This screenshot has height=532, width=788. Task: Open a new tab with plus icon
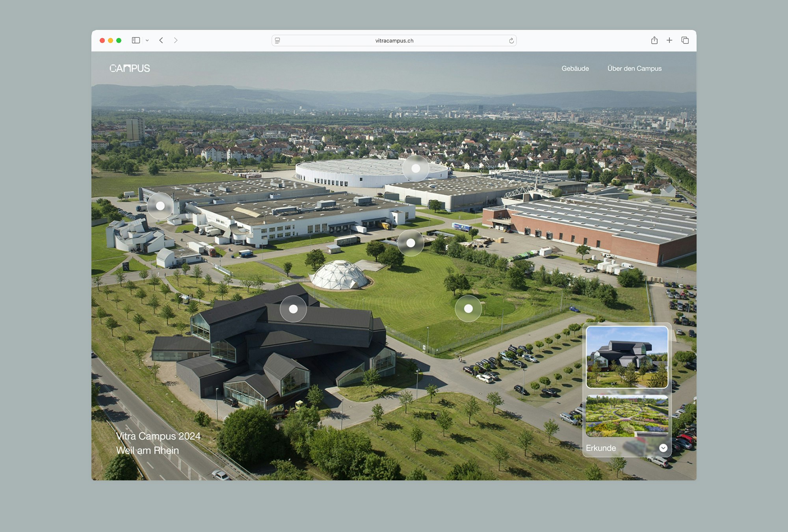point(669,40)
